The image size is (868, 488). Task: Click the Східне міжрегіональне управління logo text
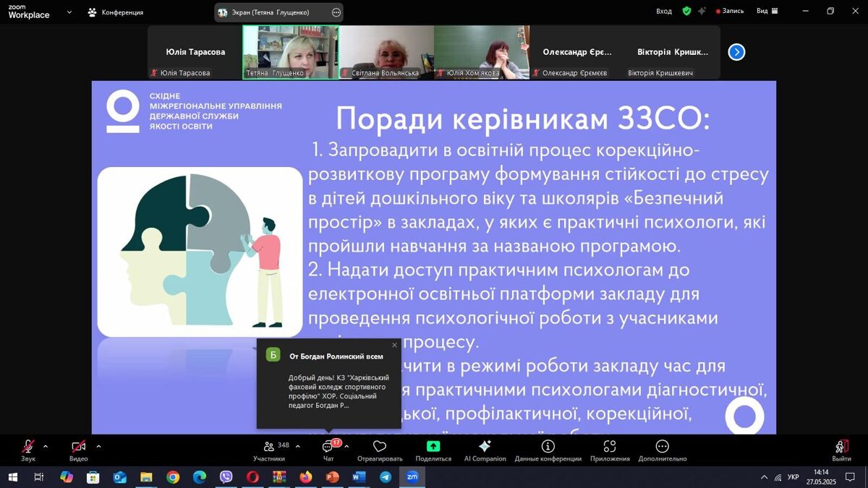[x=216, y=111]
